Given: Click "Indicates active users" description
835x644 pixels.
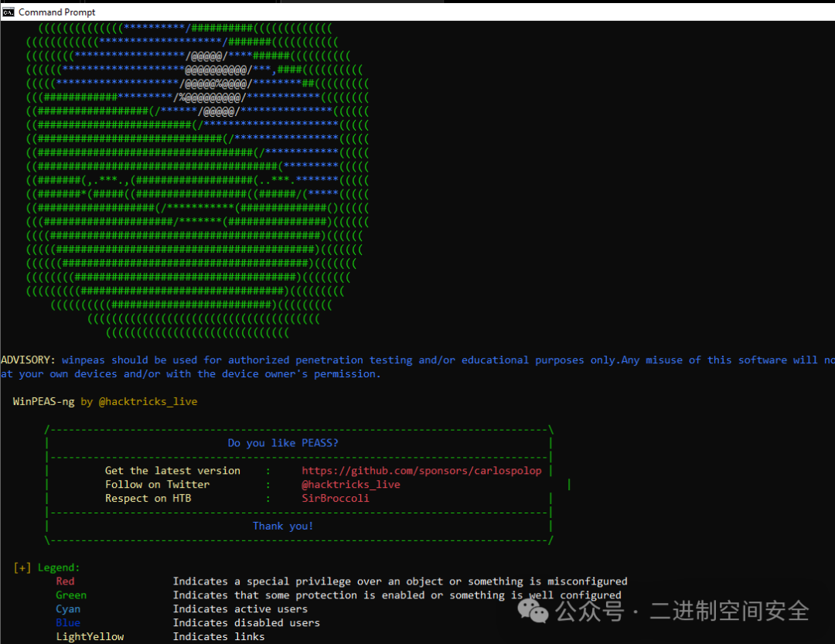Looking at the screenshot, I should [240, 609].
